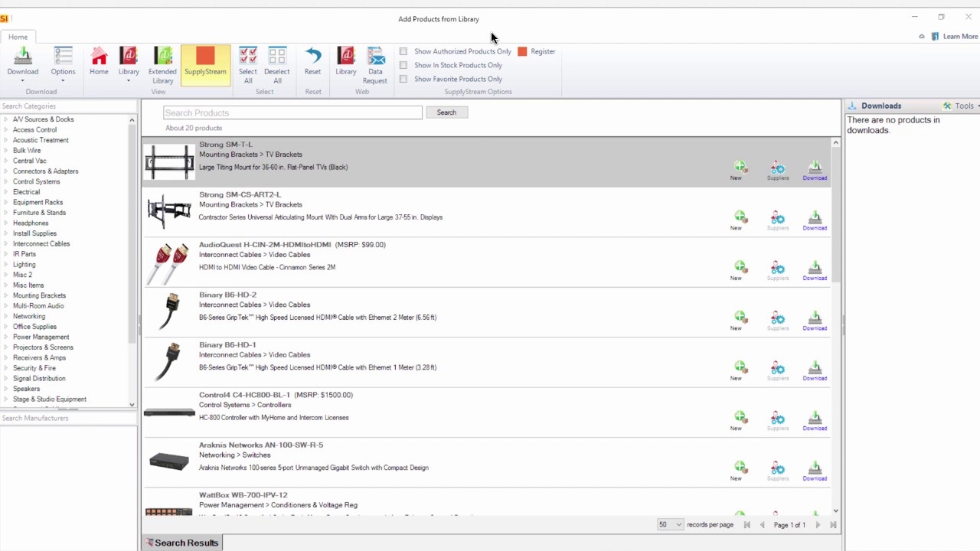
Task: Download the AudioQuest H-CIN-2M cable
Action: pyautogui.click(x=815, y=270)
